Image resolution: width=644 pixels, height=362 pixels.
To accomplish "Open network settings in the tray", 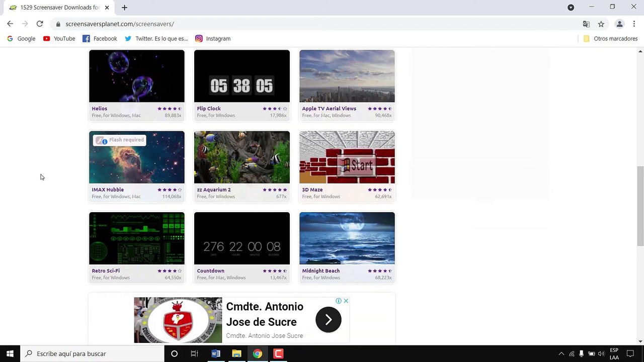I will [x=572, y=353].
